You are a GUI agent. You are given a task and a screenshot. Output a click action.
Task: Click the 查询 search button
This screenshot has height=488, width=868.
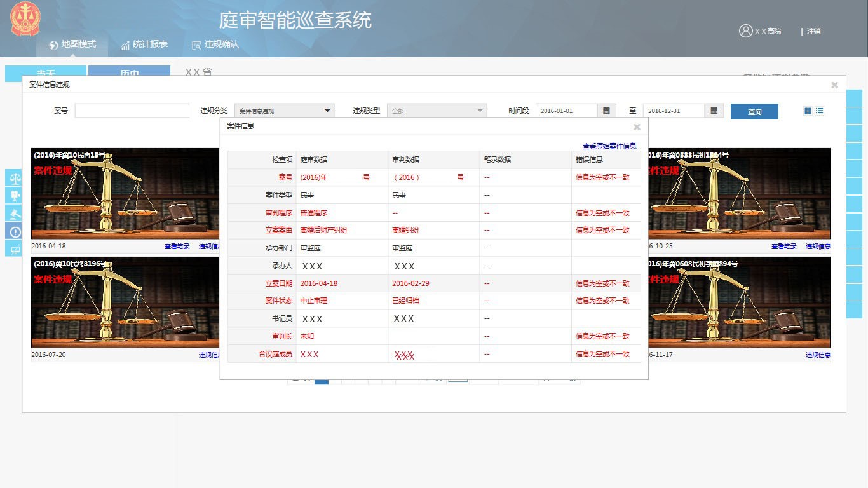pos(754,112)
